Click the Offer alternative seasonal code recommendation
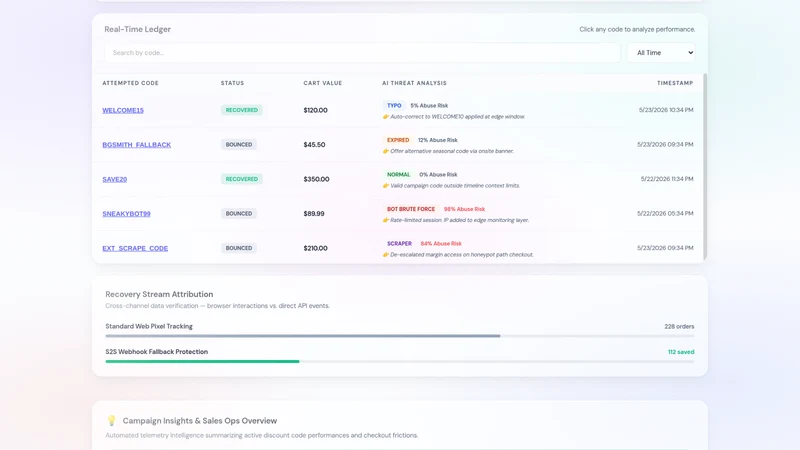The height and width of the screenshot is (450, 800). (x=452, y=152)
